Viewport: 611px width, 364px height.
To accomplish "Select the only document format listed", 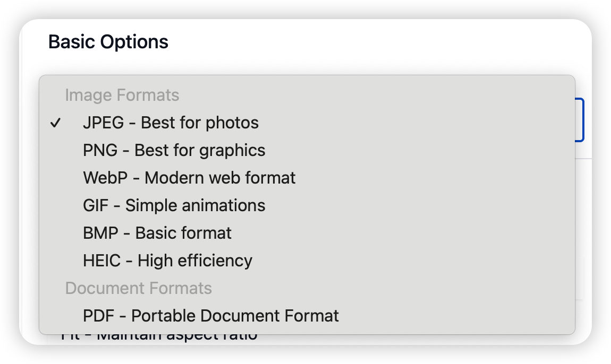I will click(210, 316).
